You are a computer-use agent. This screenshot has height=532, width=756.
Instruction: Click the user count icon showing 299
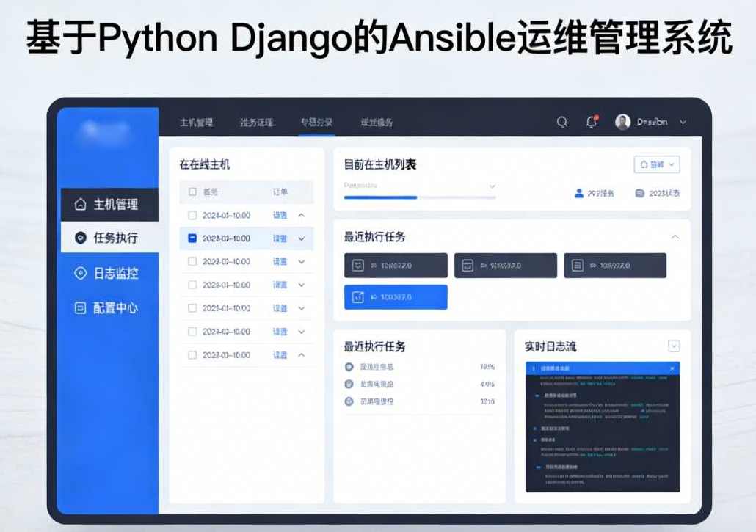[580, 192]
